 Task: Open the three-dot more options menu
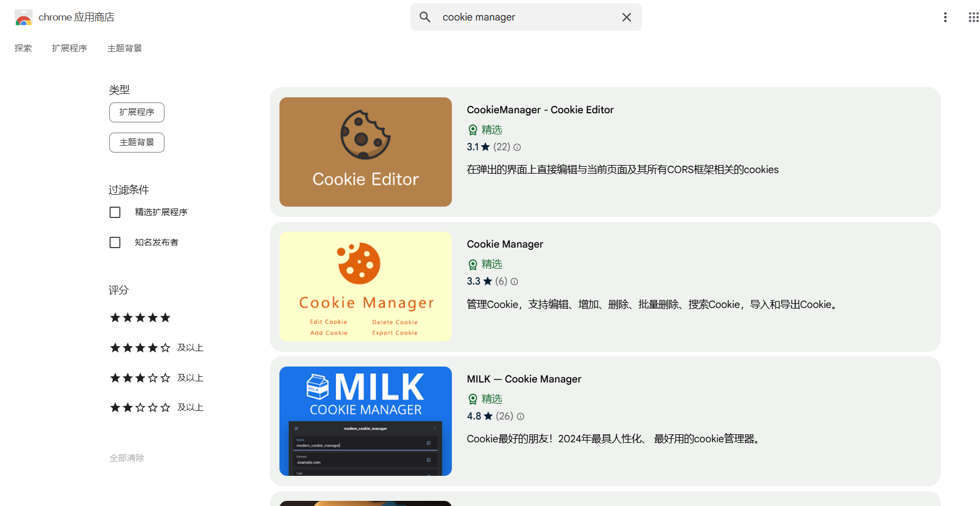[x=945, y=17]
